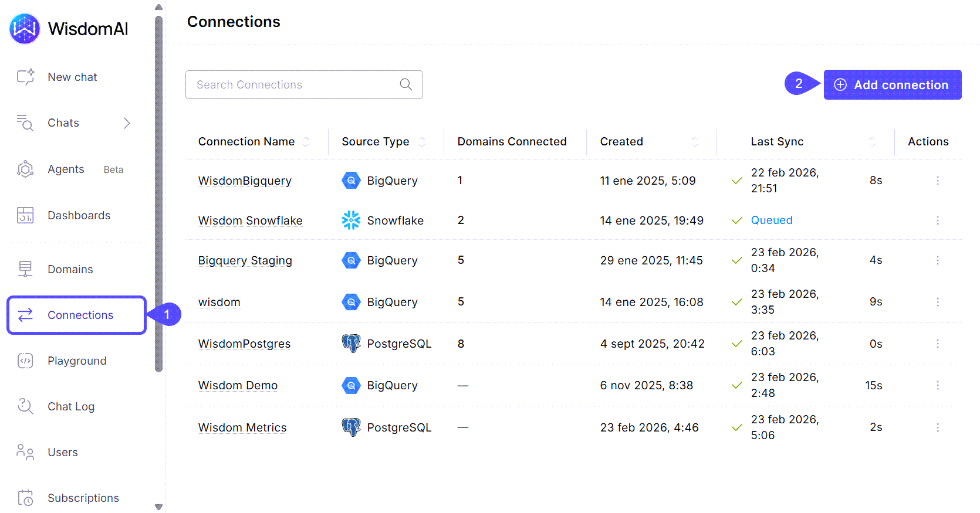980x513 pixels.
Task: Click the Queued sync status
Action: point(772,220)
